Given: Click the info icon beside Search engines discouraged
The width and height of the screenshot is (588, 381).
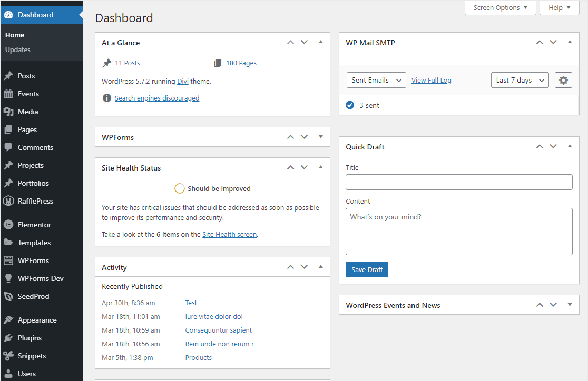Looking at the screenshot, I should pos(107,98).
